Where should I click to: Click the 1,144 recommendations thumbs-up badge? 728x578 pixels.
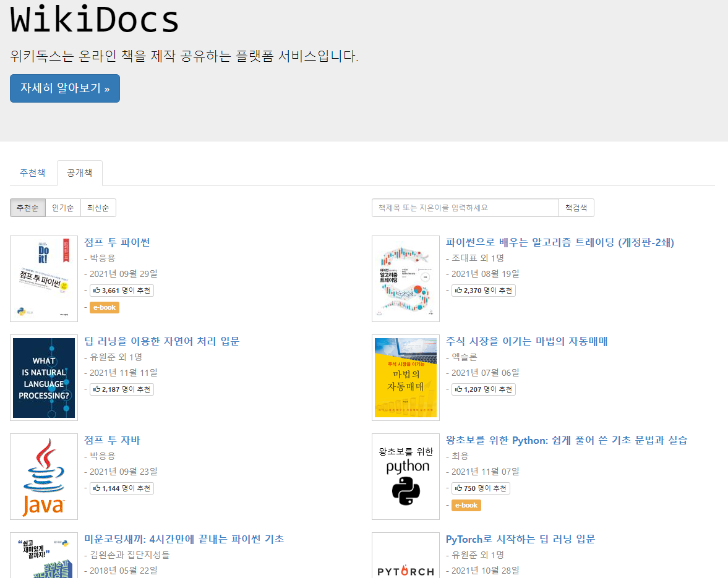point(122,488)
